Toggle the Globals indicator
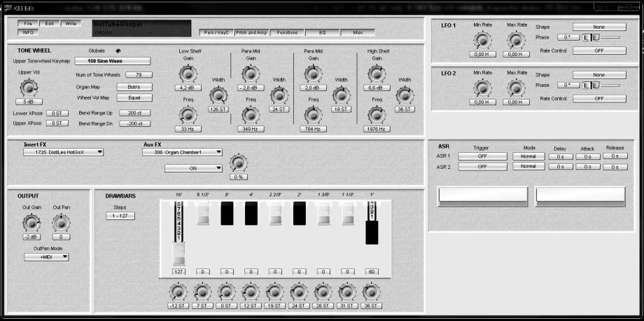This screenshot has width=644, height=321. pyautogui.click(x=118, y=51)
